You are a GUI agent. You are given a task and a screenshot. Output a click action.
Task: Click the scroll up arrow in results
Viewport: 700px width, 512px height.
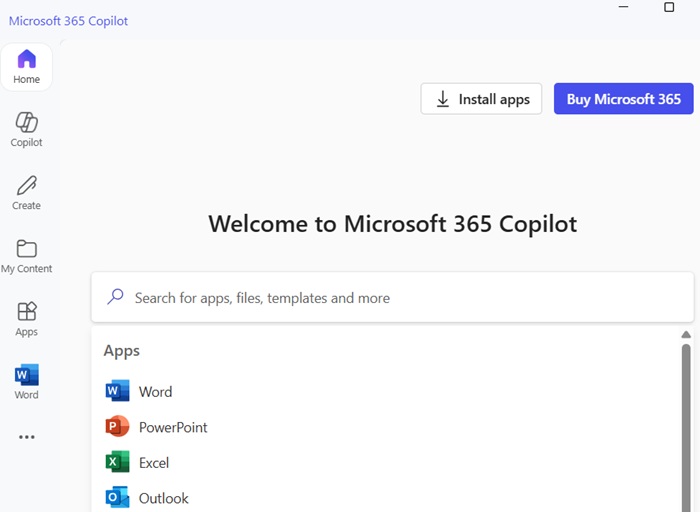point(686,334)
